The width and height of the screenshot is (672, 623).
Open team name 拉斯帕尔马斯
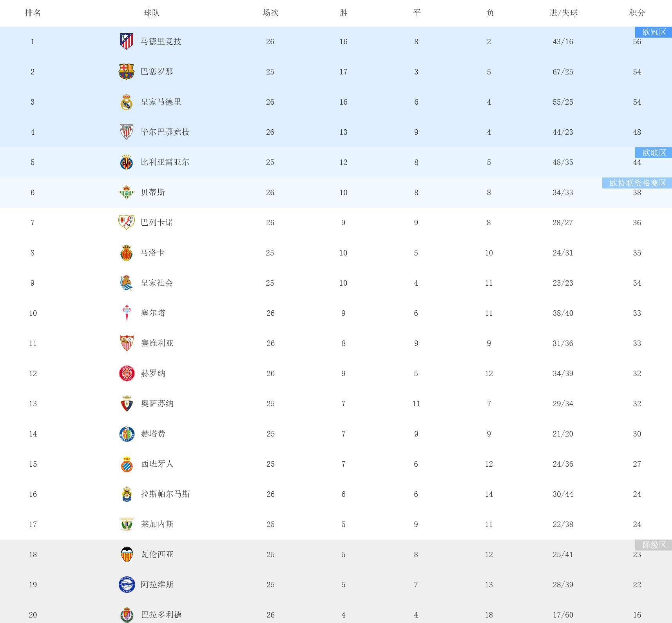pos(165,494)
